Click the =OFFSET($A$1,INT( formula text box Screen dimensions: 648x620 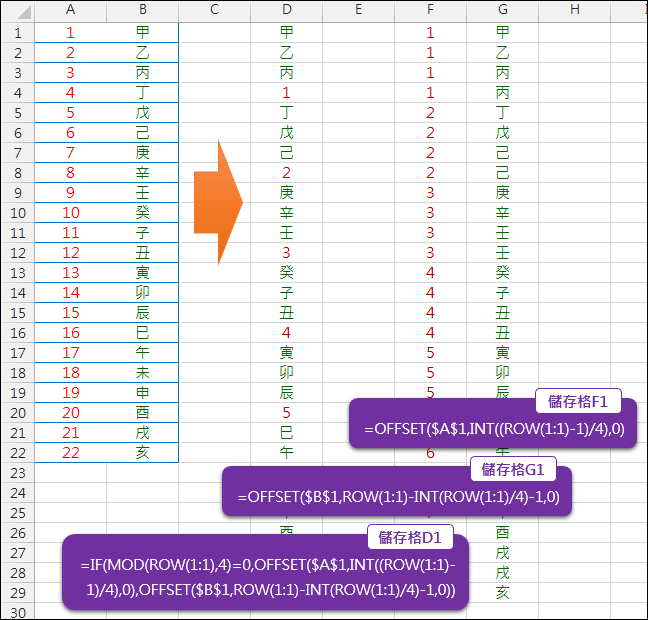pos(493,424)
